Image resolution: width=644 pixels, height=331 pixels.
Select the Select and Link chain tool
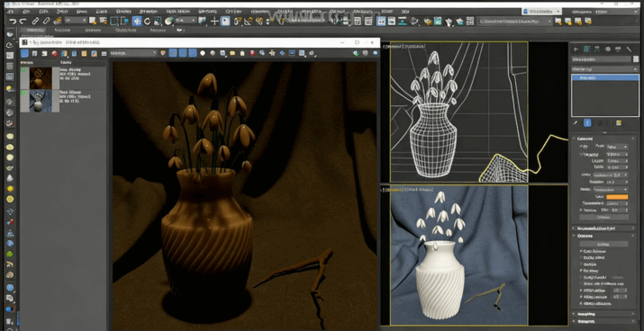click(35, 22)
